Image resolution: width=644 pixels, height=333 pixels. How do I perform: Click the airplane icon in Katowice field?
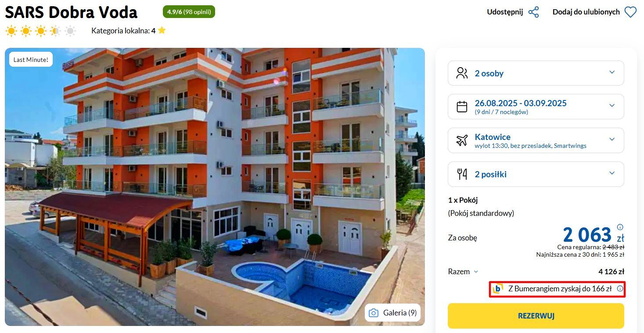tap(462, 140)
